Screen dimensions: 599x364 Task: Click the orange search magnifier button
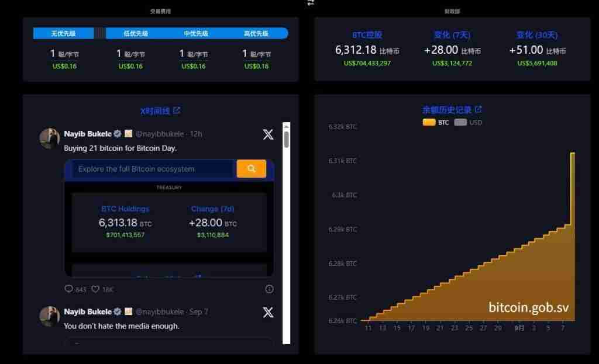click(252, 169)
